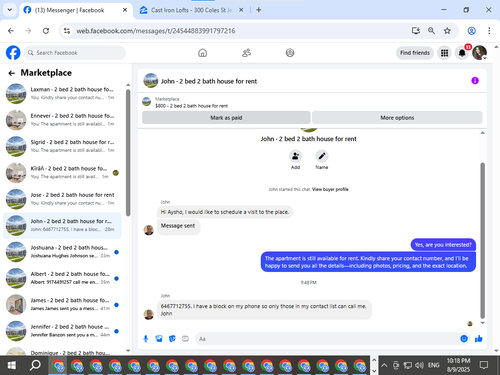Reload the page

tap(46, 31)
